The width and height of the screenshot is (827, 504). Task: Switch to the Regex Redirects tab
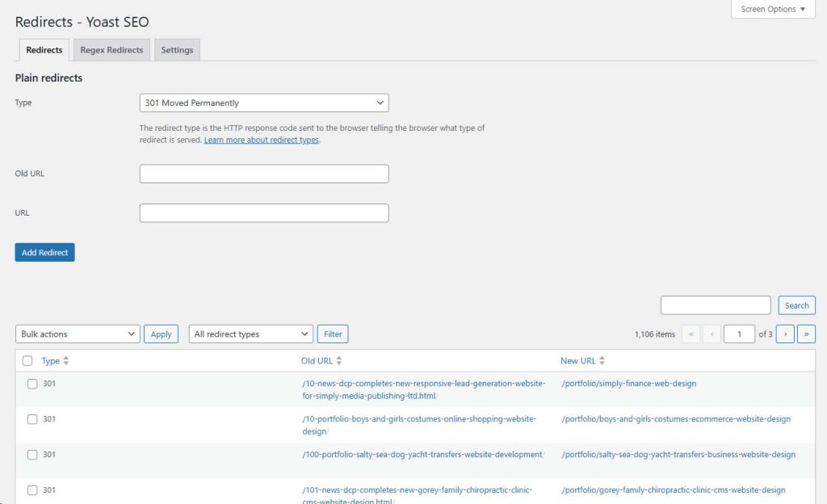(111, 49)
